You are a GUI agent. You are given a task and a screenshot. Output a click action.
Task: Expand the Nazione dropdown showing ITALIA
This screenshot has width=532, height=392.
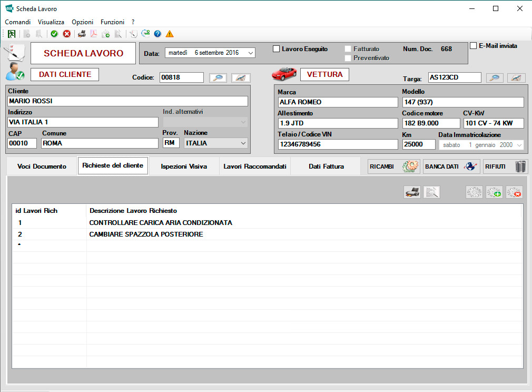(243, 143)
